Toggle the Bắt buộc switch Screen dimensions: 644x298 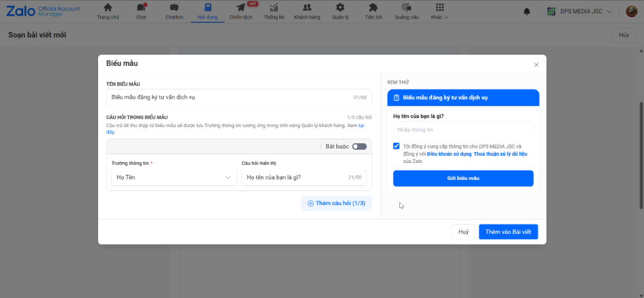[x=359, y=146]
